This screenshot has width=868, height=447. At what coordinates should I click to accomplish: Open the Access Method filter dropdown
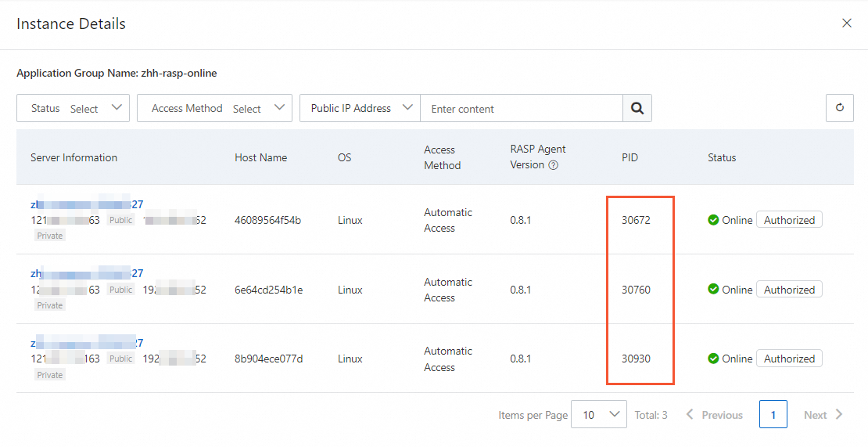pos(214,109)
